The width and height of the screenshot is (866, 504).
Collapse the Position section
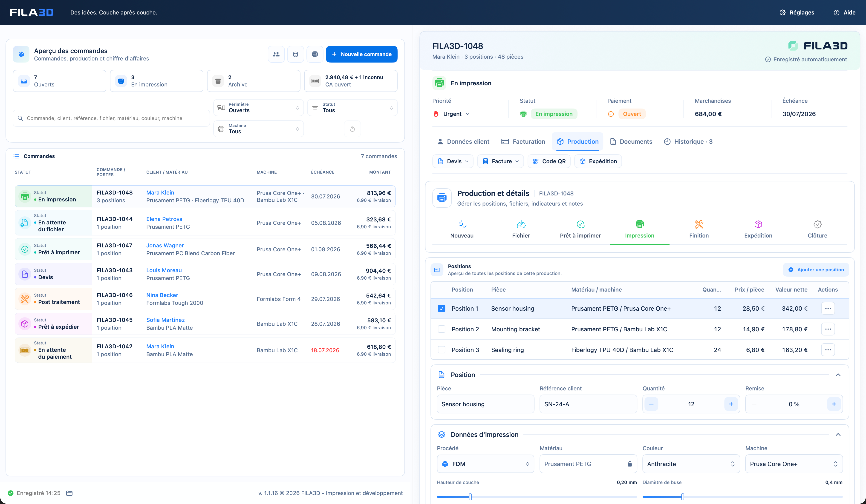click(838, 375)
